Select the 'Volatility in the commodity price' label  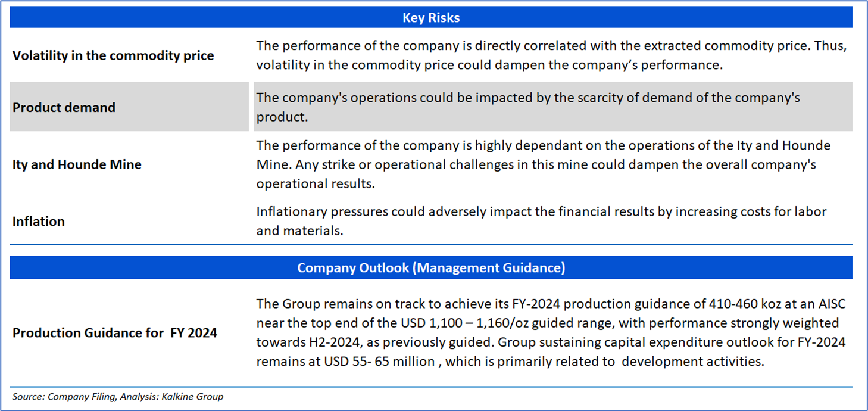[x=113, y=56]
